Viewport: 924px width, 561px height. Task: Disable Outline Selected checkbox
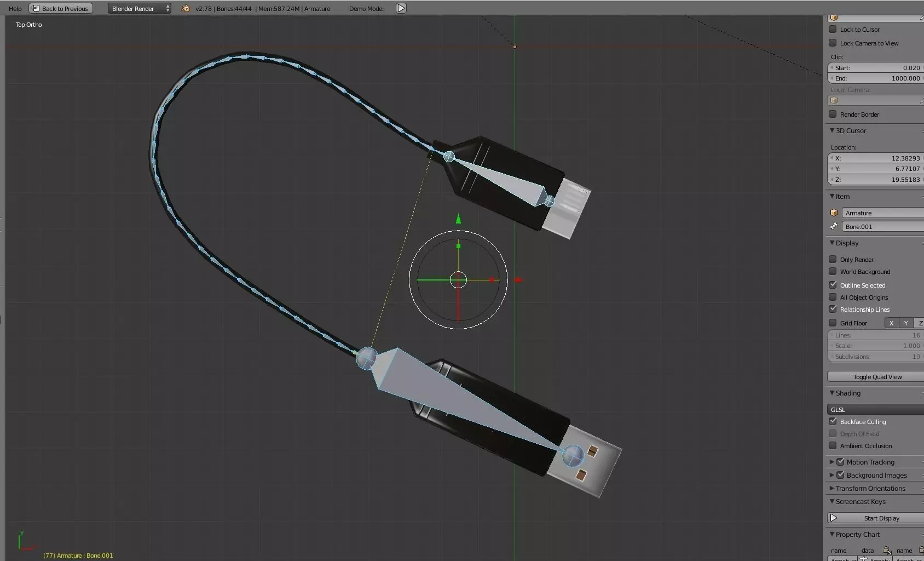pyautogui.click(x=833, y=285)
